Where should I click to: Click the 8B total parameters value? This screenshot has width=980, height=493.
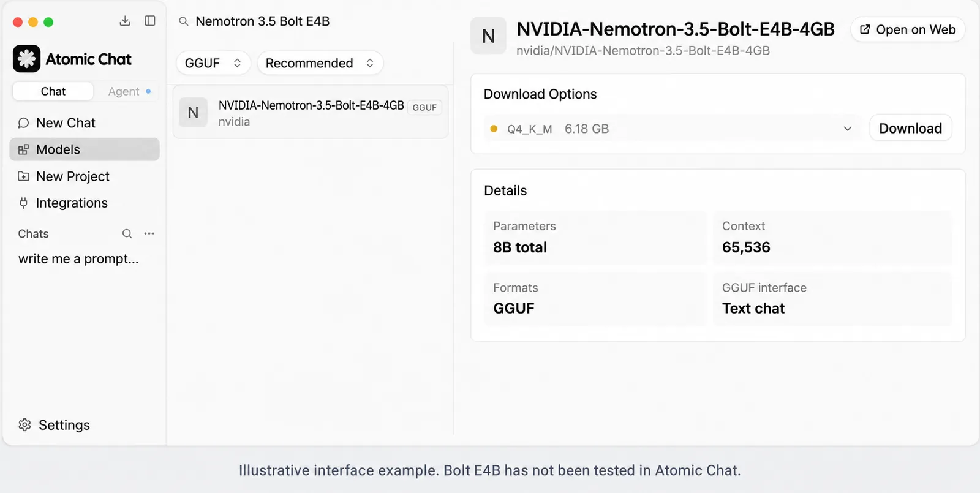pyautogui.click(x=520, y=247)
